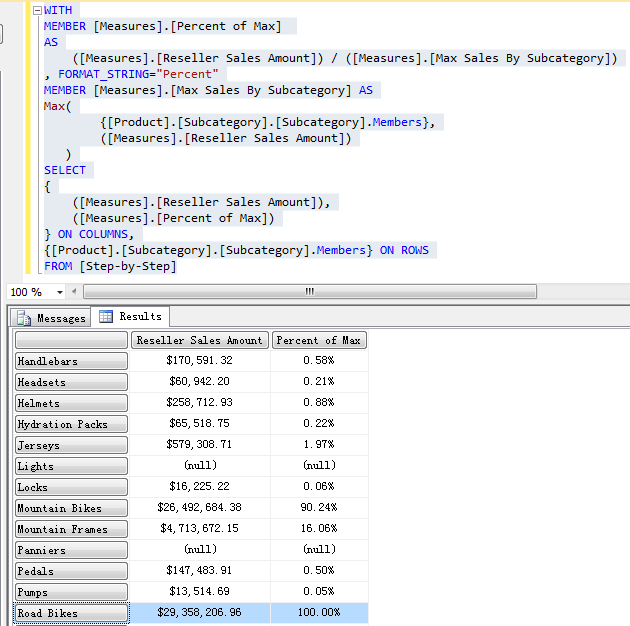Image resolution: width=630 pixels, height=626 pixels.
Task: Click the 90.24% cell for Mountain Bikes
Action: click(x=319, y=507)
